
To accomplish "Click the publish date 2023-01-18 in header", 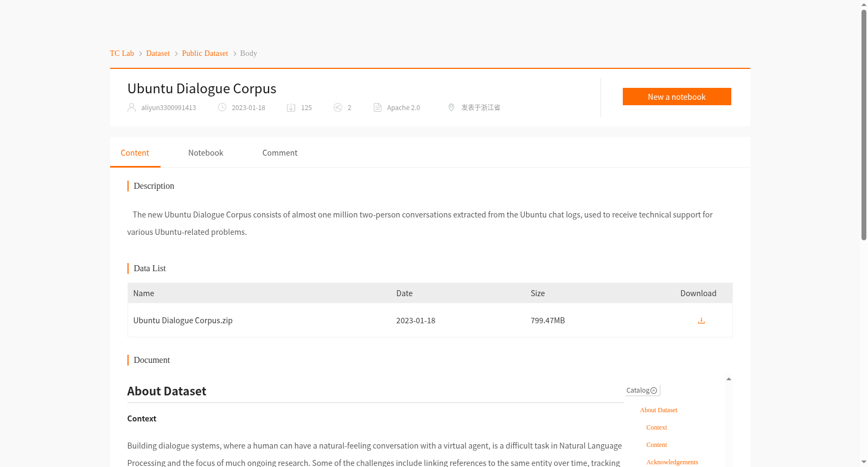I will tap(248, 108).
